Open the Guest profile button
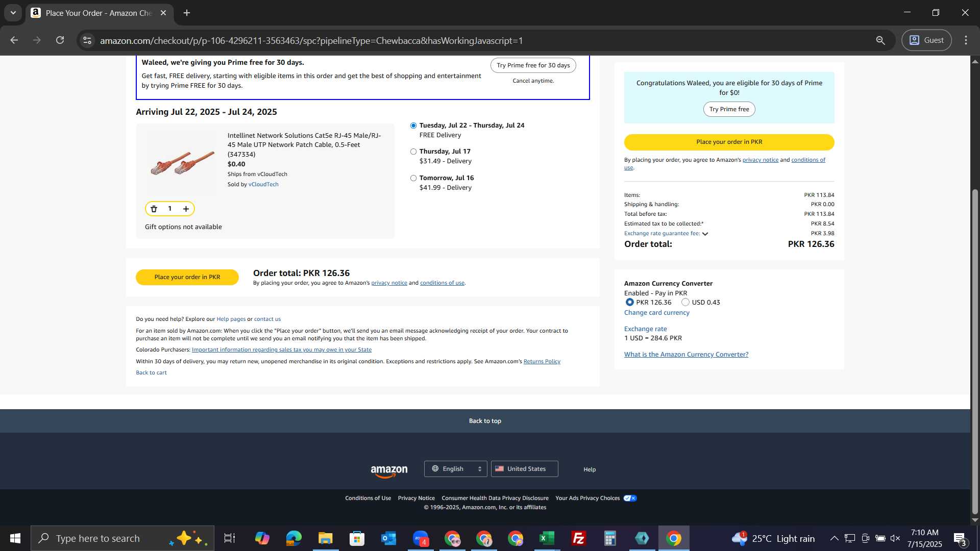The width and height of the screenshot is (980, 551). pos(926,40)
